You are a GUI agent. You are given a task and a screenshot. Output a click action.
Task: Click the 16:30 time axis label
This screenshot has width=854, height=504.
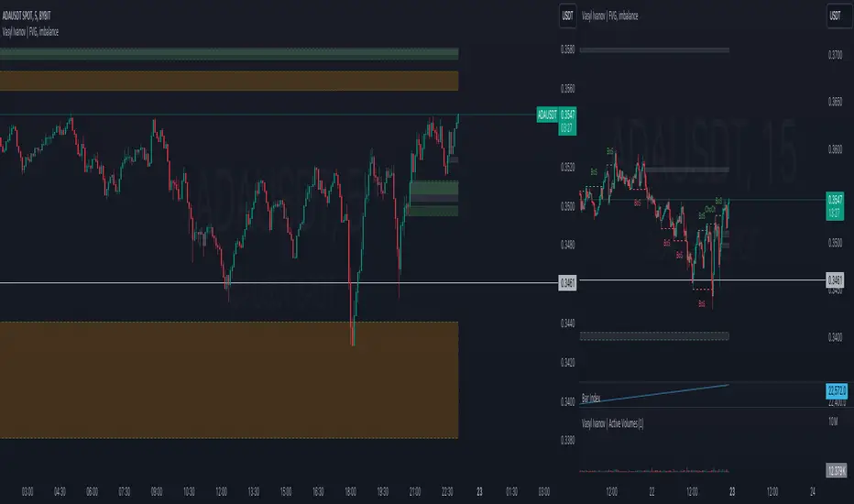pos(318,492)
